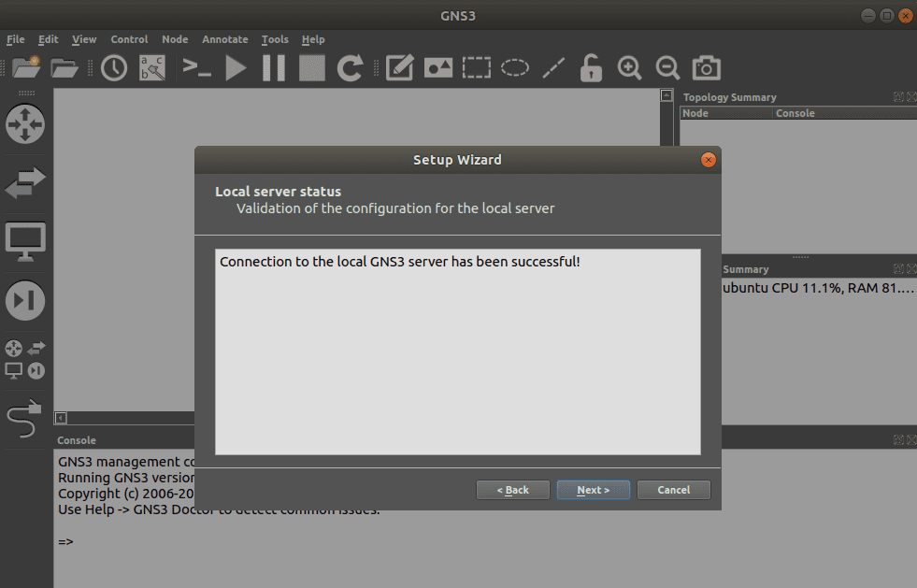
Task: Click the New blank project folder icon
Action: pos(26,67)
